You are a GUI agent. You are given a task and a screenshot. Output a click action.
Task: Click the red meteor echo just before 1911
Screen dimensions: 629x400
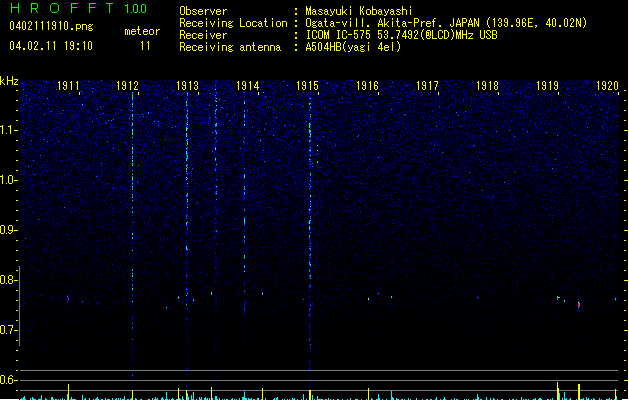[x=68, y=298]
